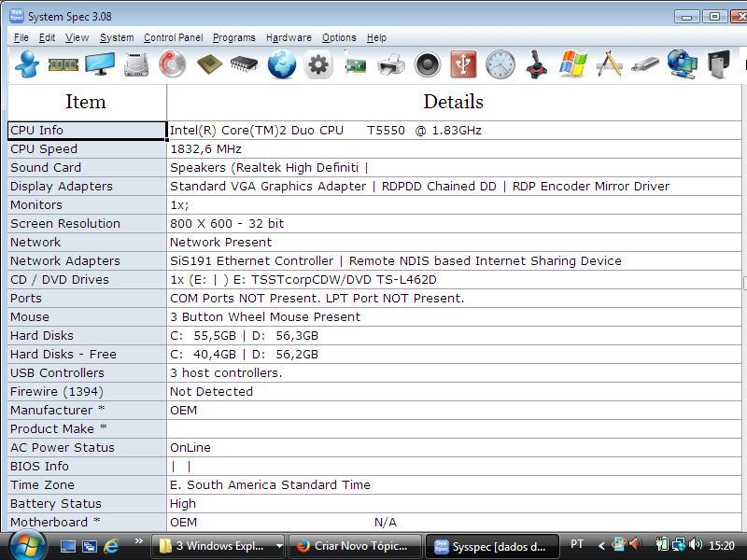Select the Display Adapters row label

click(x=87, y=186)
